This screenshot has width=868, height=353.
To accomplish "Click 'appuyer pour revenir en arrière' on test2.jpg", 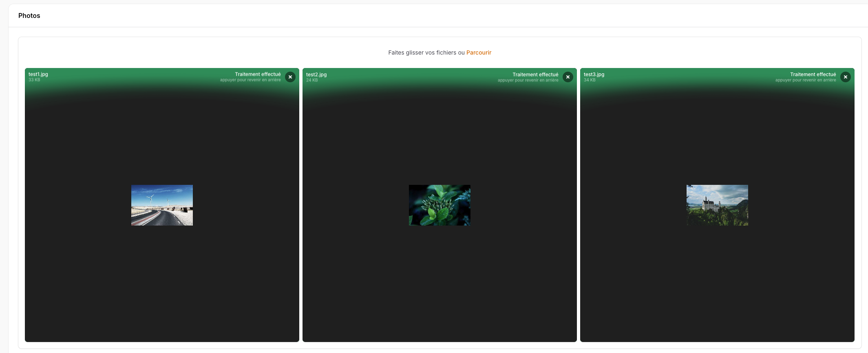I will tap(528, 80).
